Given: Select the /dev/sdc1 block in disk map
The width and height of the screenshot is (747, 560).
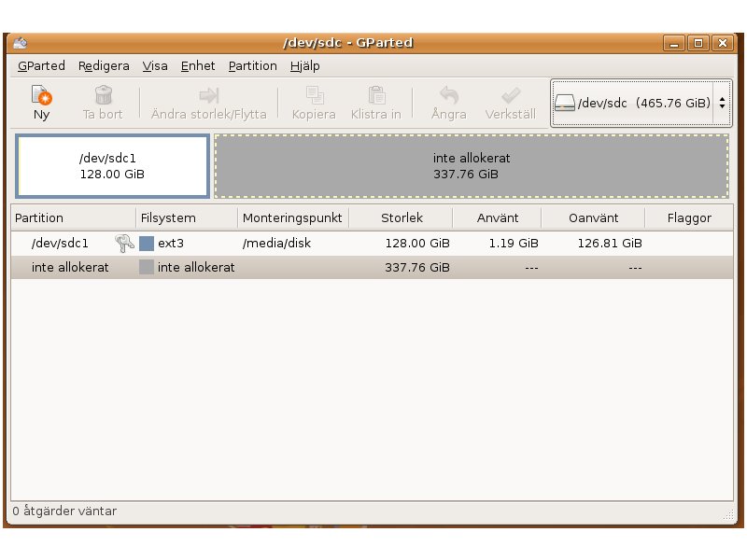Looking at the screenshot, I should [112, 166].
